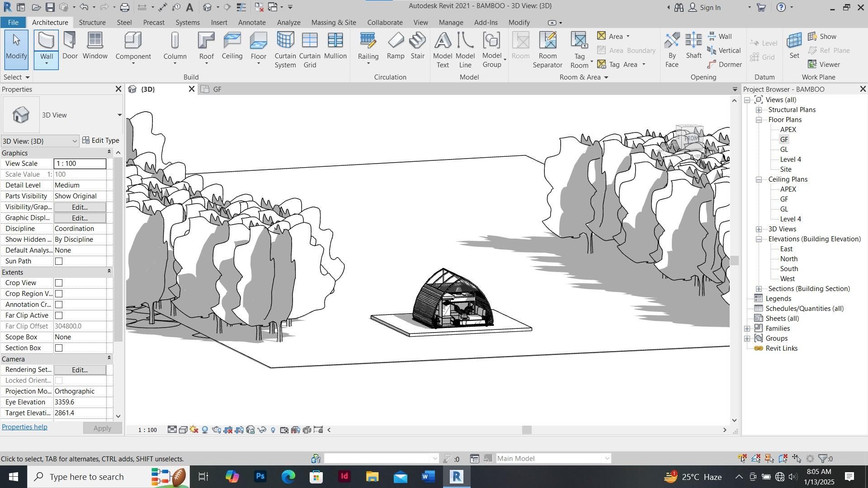
Task: Select the Shaft opening tool
Action: pos(693,46)
